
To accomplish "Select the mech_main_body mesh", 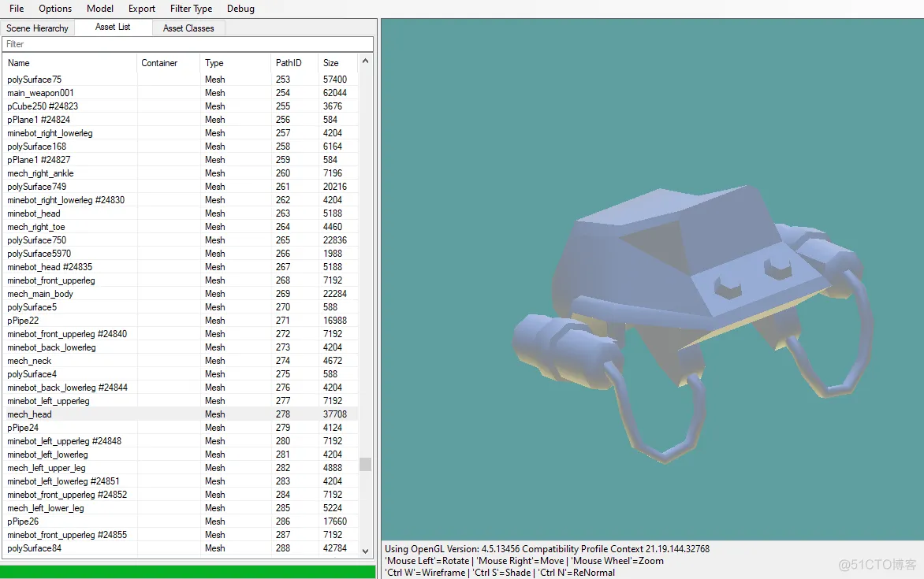I will click(181, 294).
